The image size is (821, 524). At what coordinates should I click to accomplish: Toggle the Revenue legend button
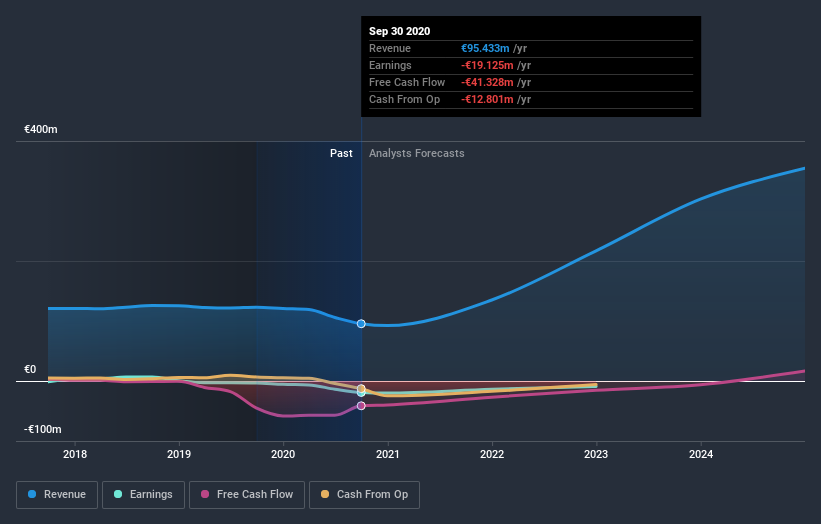click(57, 495)
